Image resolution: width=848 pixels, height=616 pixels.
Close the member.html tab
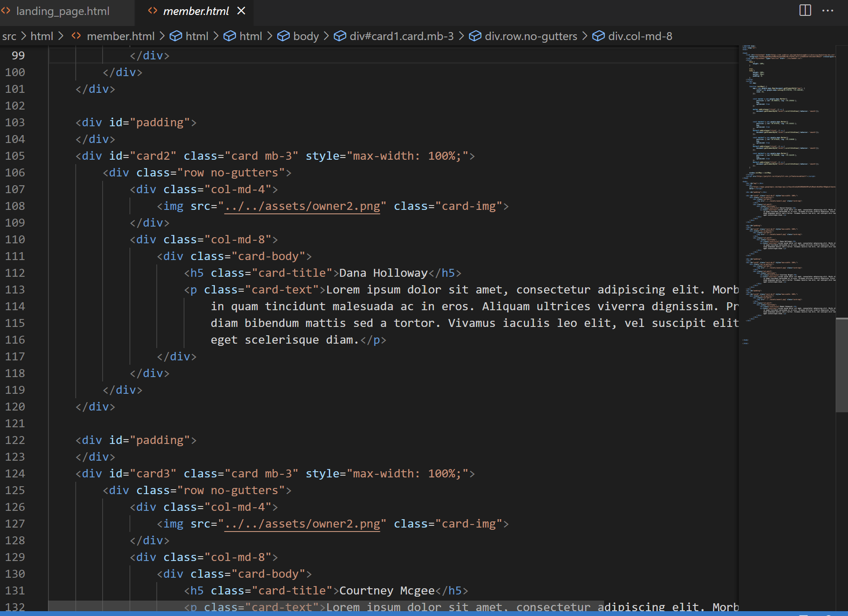click(241, 11)
